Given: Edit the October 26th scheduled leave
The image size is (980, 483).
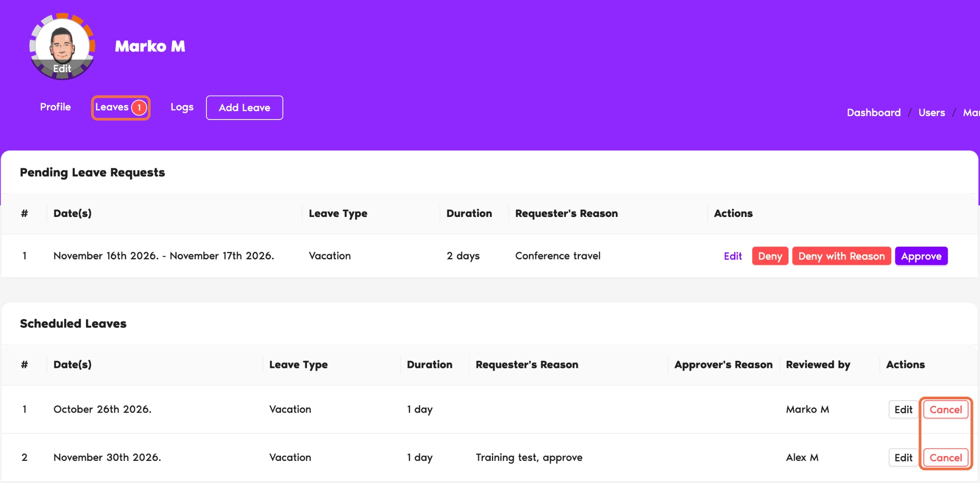Looking at the screenshot, I should pyautogui.click(x=903, y=410).
